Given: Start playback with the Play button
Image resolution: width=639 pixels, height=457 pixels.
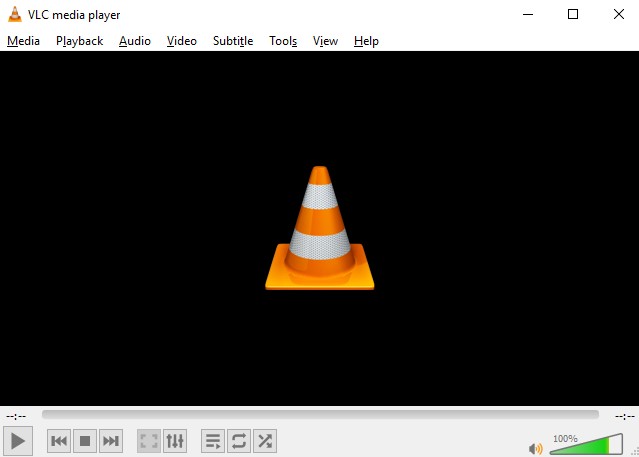Looking at the screenshot, I should (x=18, y=441).
